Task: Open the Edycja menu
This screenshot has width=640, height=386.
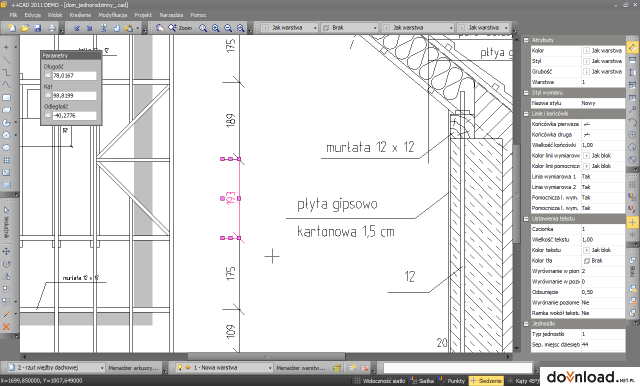Action: pos(33,15)
